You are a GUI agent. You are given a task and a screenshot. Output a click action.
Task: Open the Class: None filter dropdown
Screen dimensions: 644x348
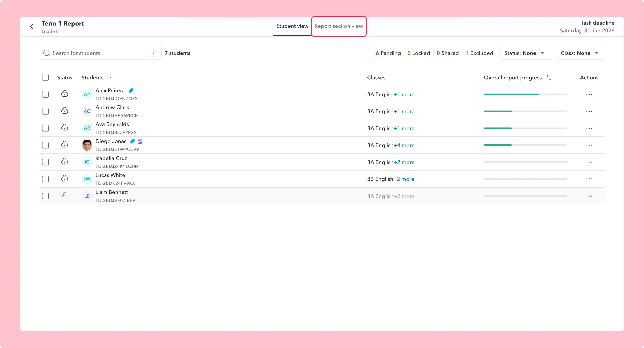(x=580, y=53)
